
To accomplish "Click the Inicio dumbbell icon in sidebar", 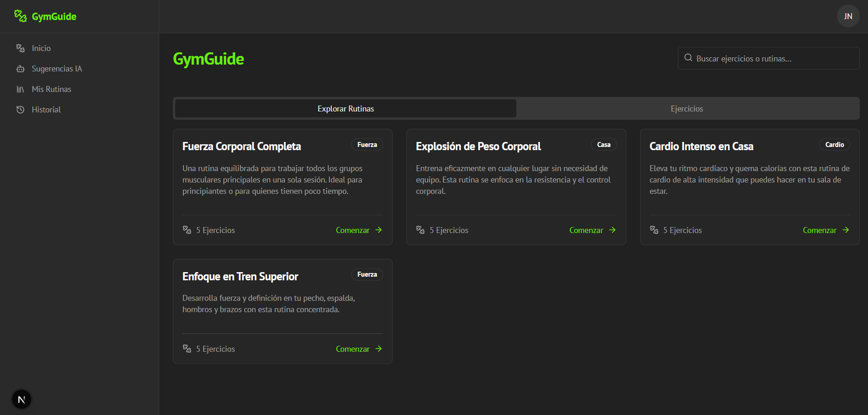I will pyautogui.click(x=20, y=48).
